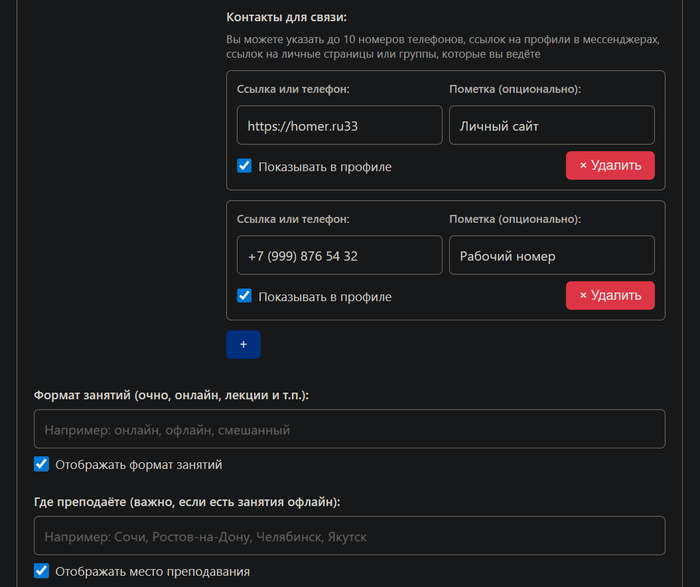The height and width of the screenshot is (587, 700).
Task: Uncheck profile display checkbox for homer.ru33 contact
Action: [x=244, y=166]
